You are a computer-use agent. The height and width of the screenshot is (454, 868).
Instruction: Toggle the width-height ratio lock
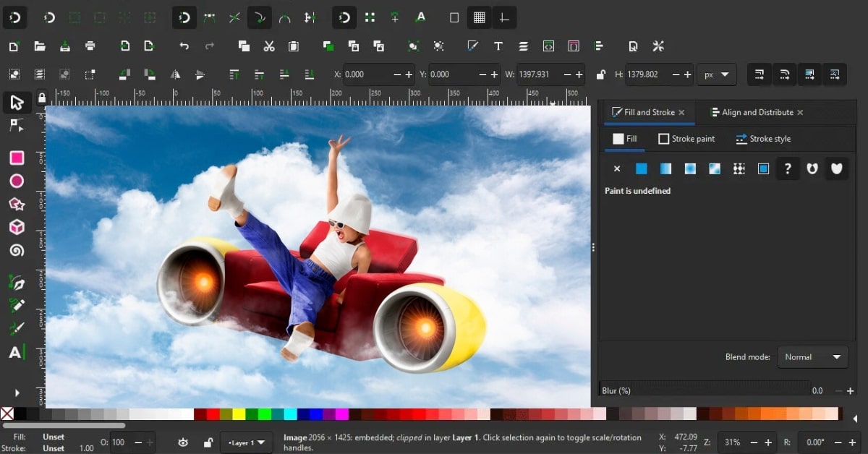coord(600,74)
